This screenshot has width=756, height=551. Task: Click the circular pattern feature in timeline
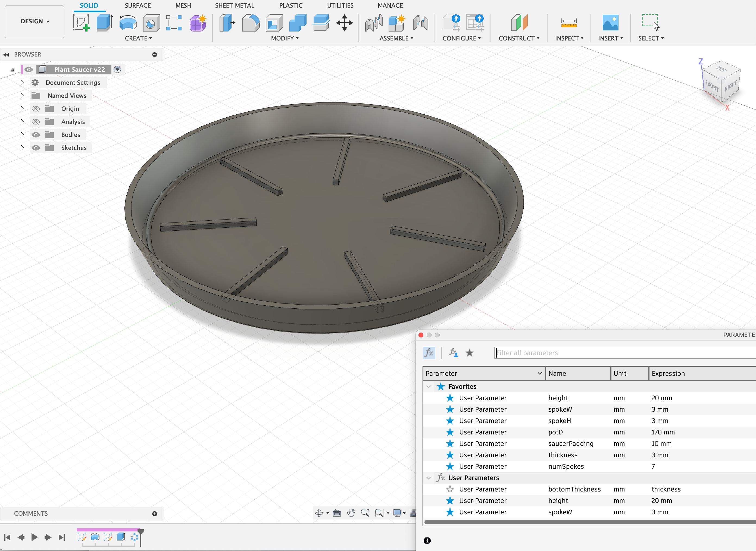135,537
